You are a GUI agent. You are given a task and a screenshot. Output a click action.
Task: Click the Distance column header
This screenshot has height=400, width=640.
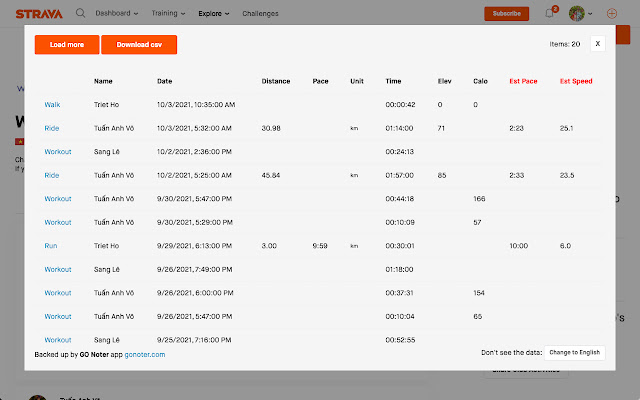click(x=276, y=81)
